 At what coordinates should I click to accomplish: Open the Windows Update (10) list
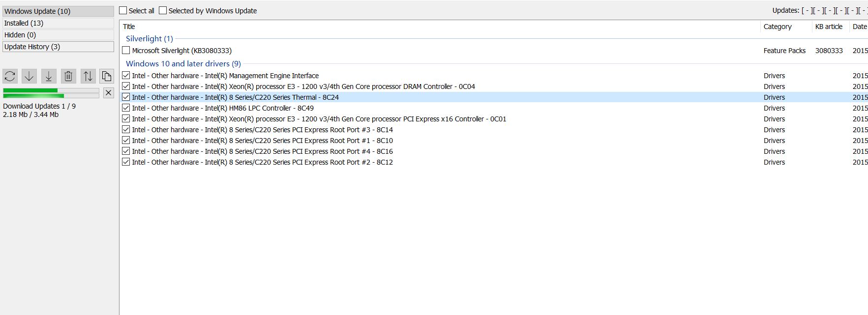(58, 11)
